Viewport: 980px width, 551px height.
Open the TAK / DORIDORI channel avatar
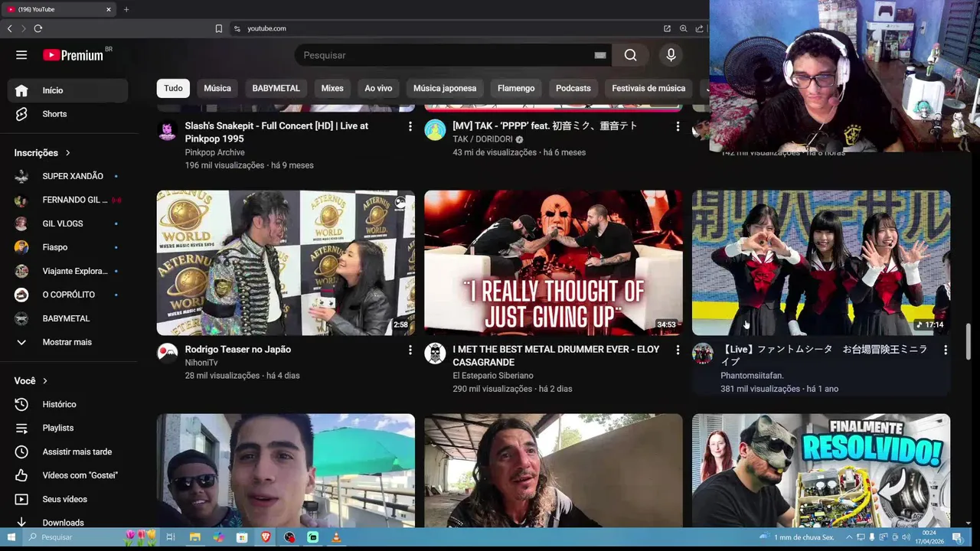[435, 129]
